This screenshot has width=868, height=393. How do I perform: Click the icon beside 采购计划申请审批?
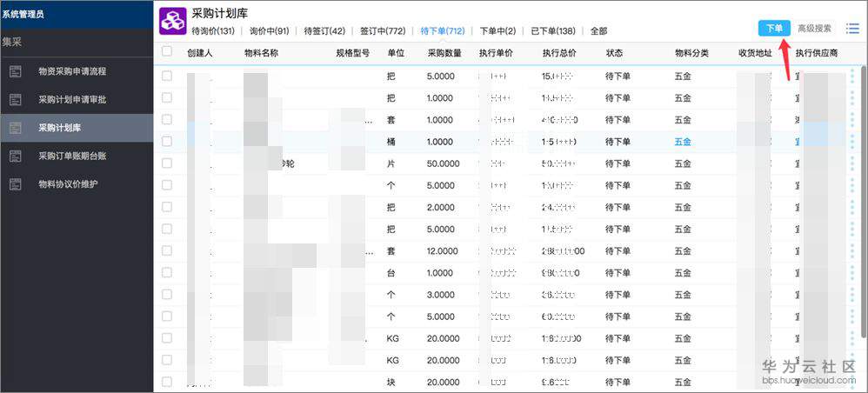(16, 100)
